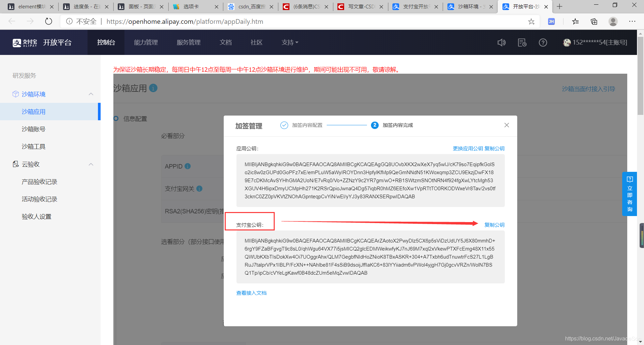Select 活动验收记录 in sidebar

coord(40,199)
